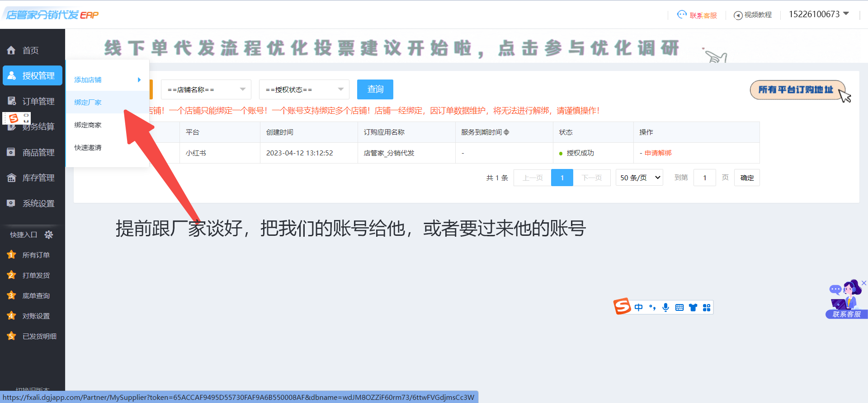The width and height of the screenshot is (868, 403).
Task: Click the Sogou skin shirt icon
Action: pyautogui.click(x=693, y=308)
